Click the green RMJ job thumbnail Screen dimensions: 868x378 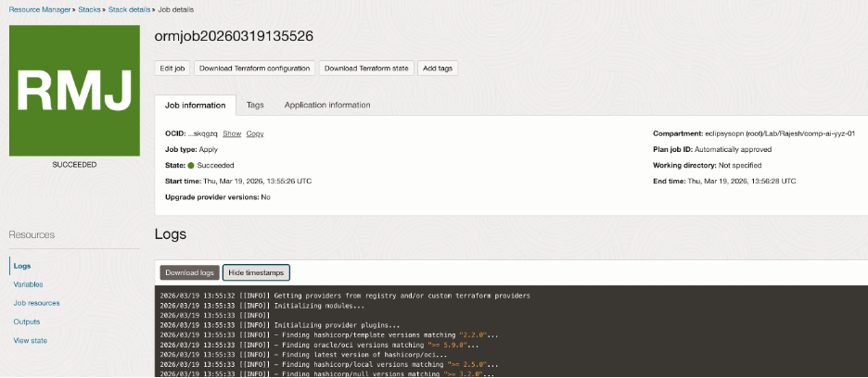[71, 91]
